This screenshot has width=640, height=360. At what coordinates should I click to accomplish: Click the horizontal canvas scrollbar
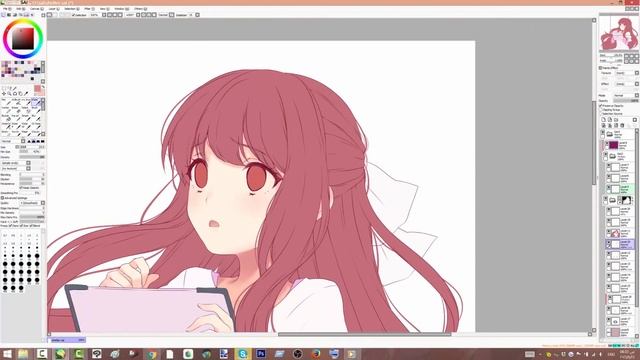pos(364,334)
